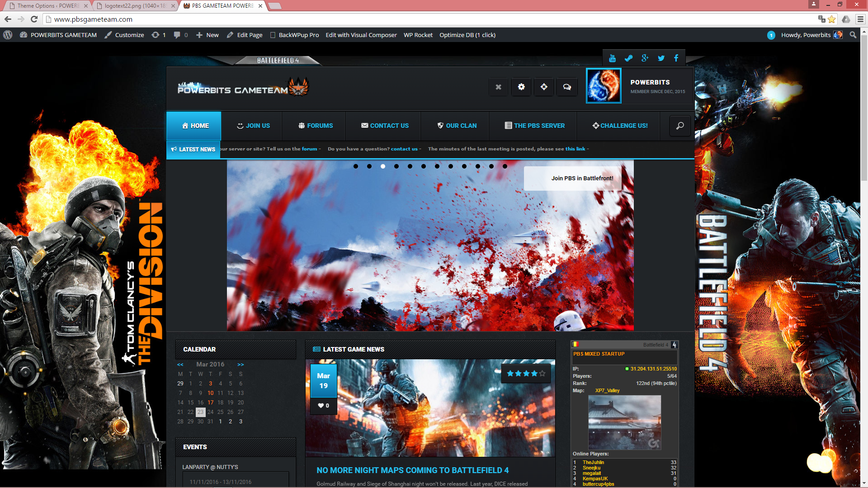Select the third slider dot indicator

(x=383, y=166)
